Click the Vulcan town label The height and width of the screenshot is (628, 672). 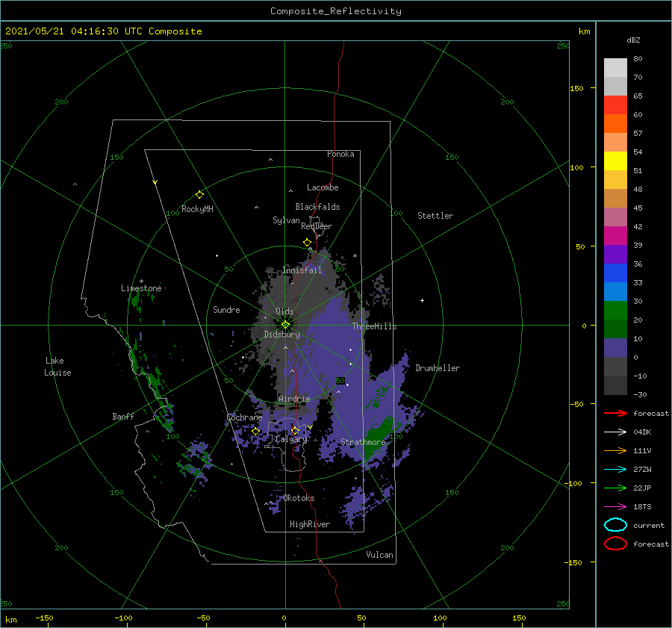(380, 555)
